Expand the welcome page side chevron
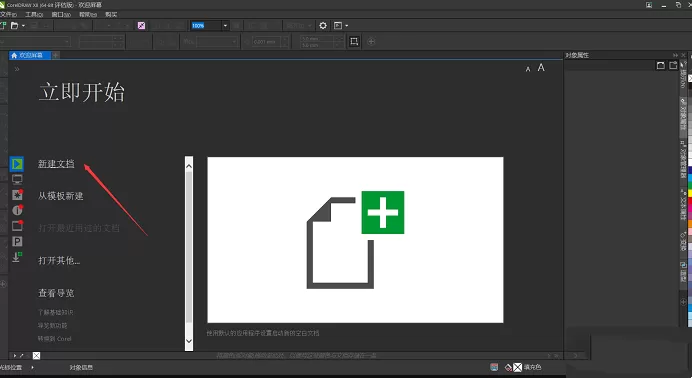The height and width of the screenshot is (378, 692). pyautogui.click(x=17, y=69)
